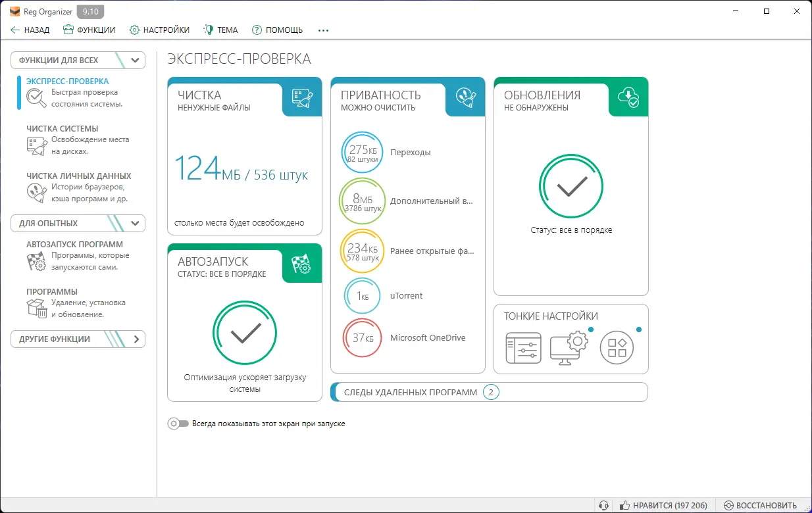This screenshot has width=812, height=513.
Task: Open monitor-with-gear icon in ТОНКИЕ НАСТРОЙКИ
Action: tap(569, 347)
